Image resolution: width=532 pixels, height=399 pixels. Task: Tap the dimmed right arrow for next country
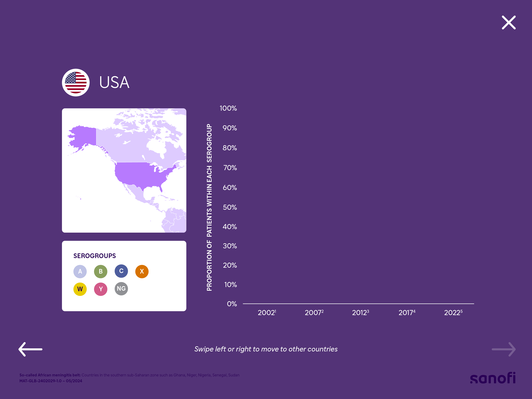503,349
